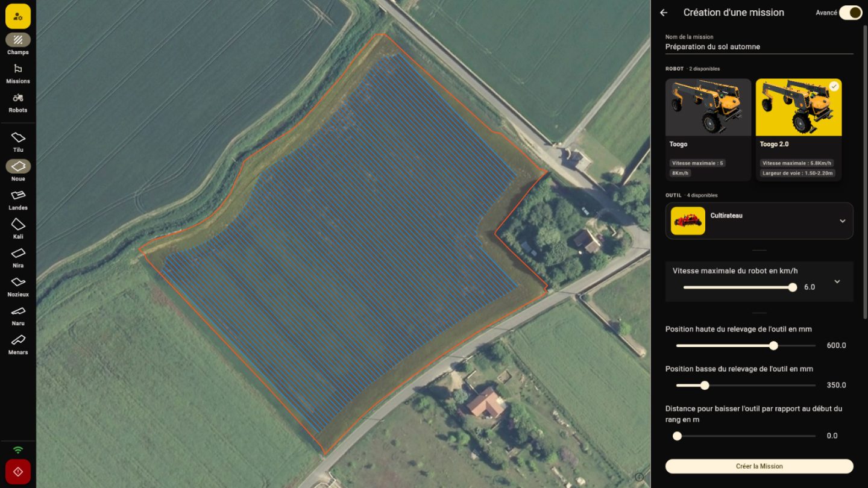Screen dimensions: 868x488
Task: Click the 0.0 lowering distance value
Action: [x=832, y=436]
